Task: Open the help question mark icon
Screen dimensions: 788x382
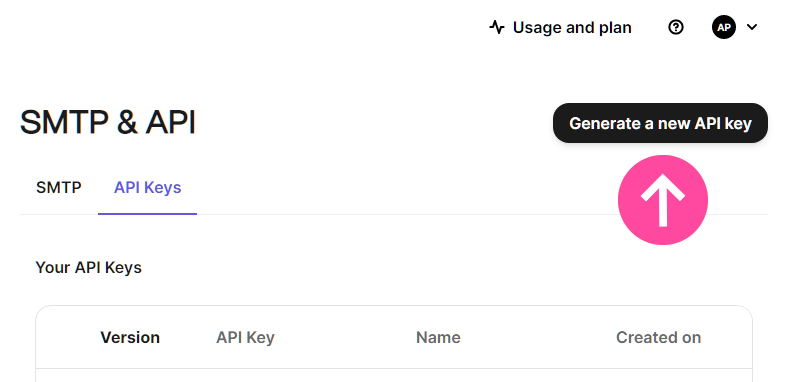Action: [676, 27]
